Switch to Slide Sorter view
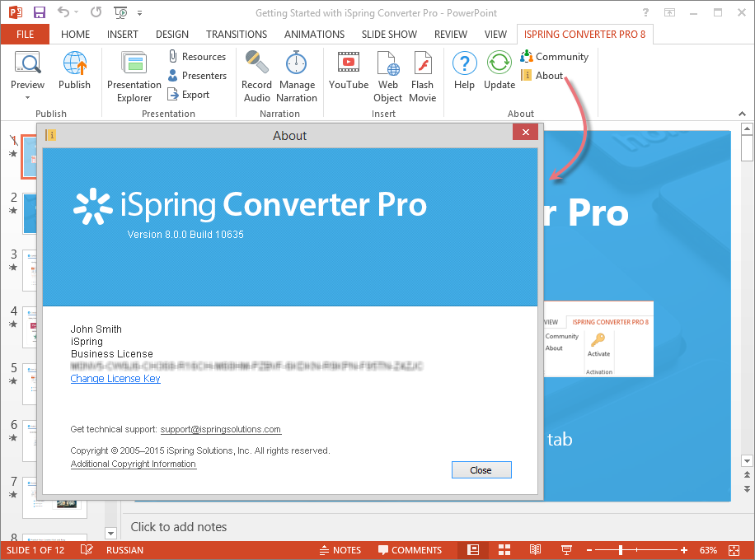The image size is (755, 560). [x=504, y=550]
